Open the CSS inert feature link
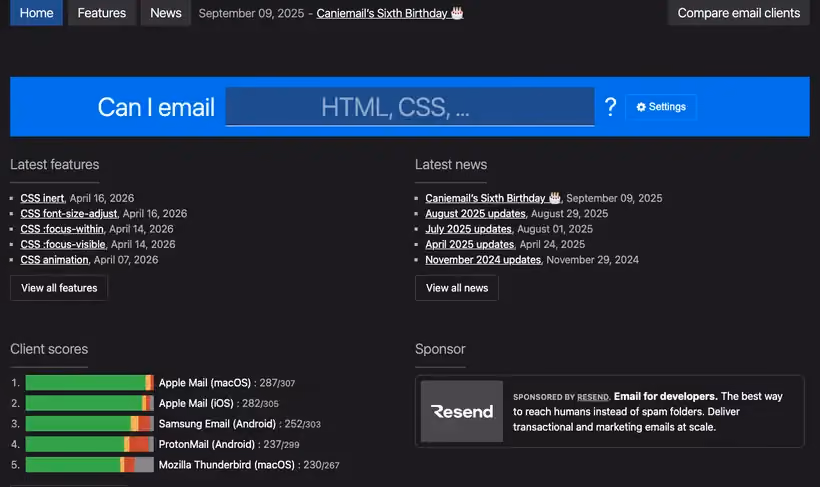This screenshot has height=487, width=820. [x=42, y=198]
